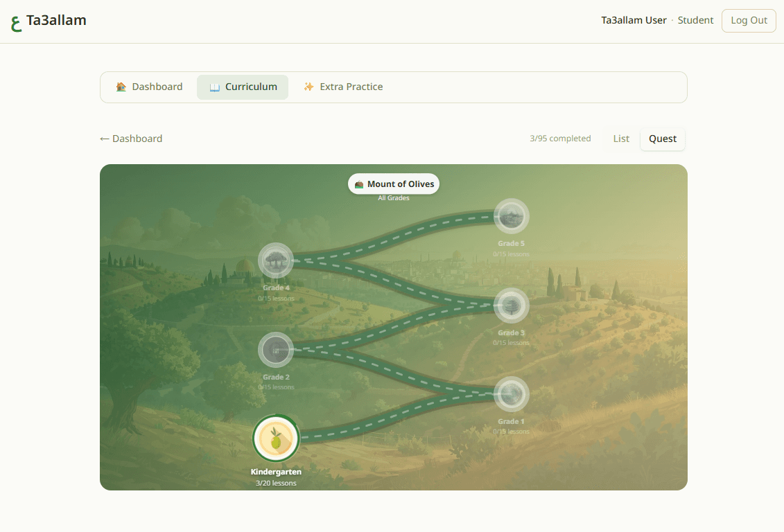
Task: Click the Ta3allam User name
Action: click(x=634, y=21)
